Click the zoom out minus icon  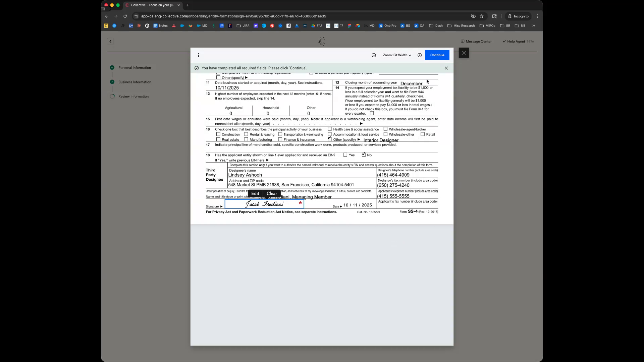(374, 55)
